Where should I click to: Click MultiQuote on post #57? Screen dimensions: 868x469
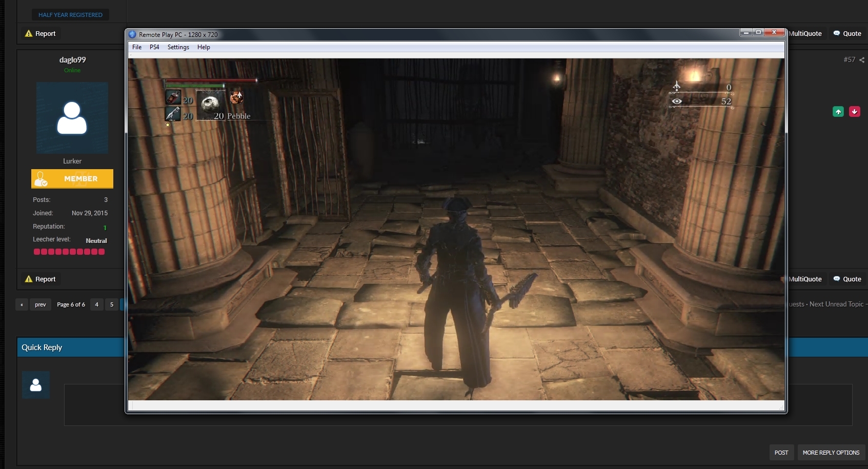805,279
